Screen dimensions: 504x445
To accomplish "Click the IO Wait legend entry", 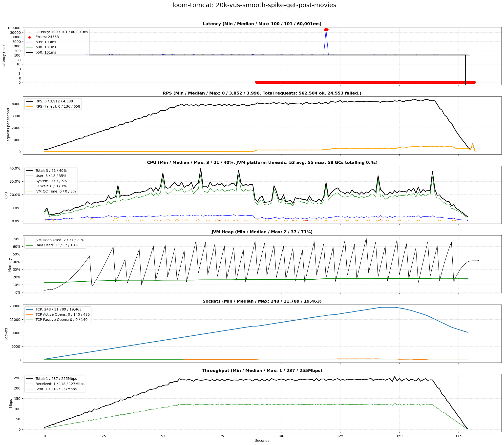I will coord(51,186).
